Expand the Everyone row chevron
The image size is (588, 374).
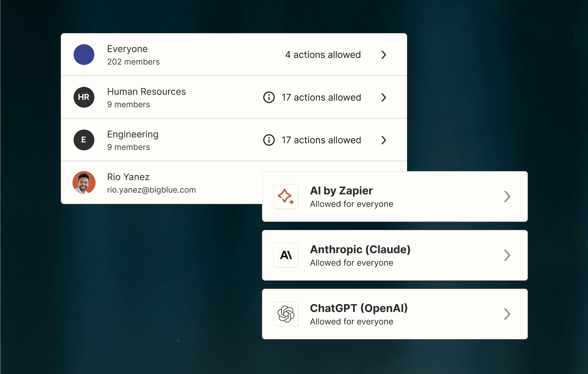point(384,55)
